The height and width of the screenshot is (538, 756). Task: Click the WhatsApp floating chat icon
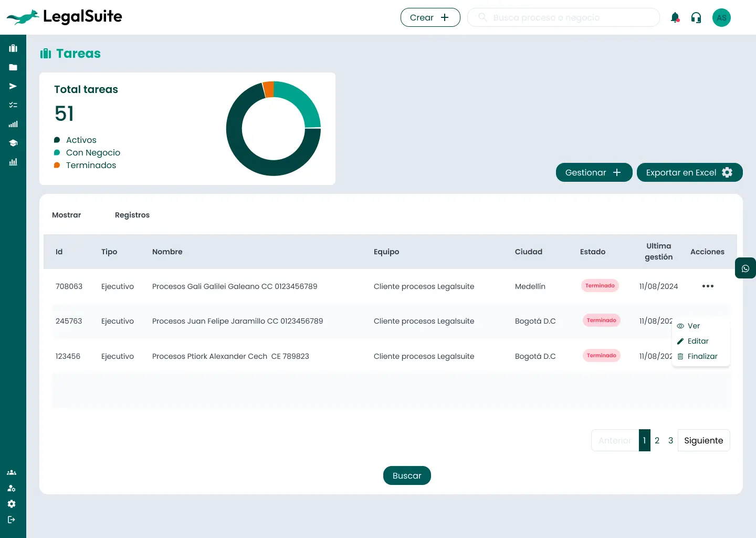745,268
